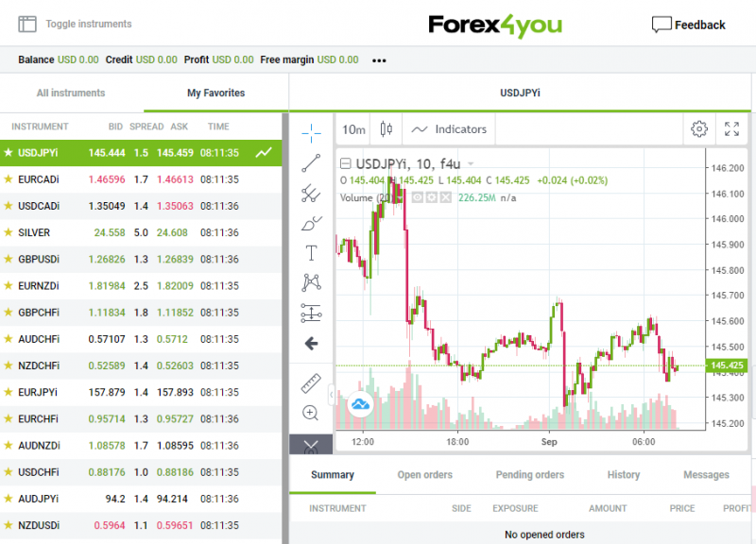Select the crosshair cursor tool
Viewport: 756px width, 544px height.
pyautogui.click(x=312, y=131)
